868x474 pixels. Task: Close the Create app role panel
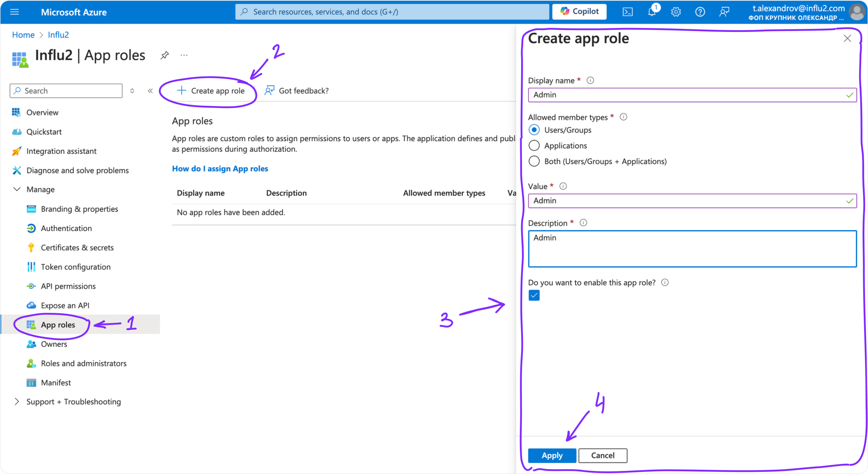(848, 38)
